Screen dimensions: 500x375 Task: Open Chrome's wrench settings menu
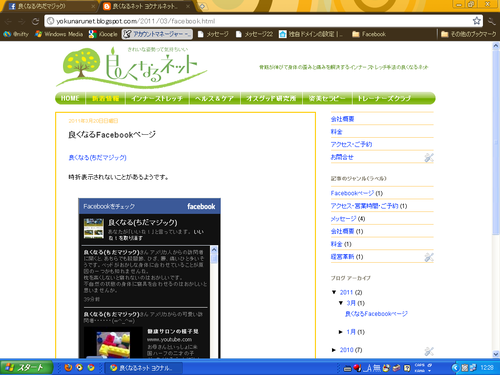click(x=492, y=21)
